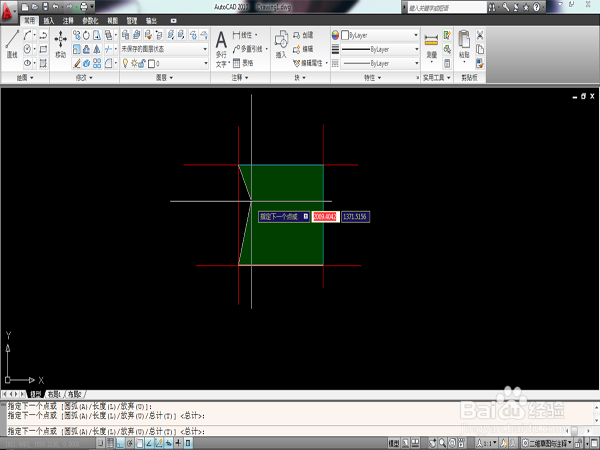Viewport: 600px width, 450px height.
Task: Select the Hatch tool icon
Action: (43, 63)
